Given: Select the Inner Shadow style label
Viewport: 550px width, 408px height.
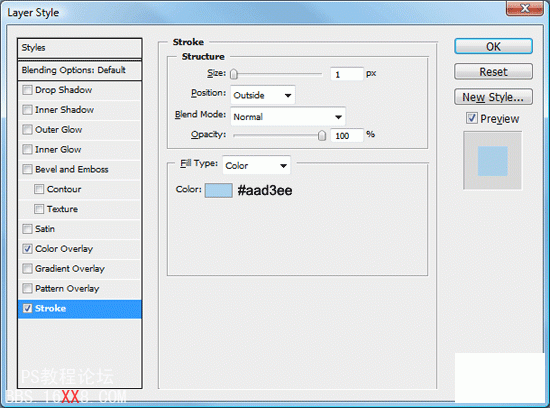Looking at the screenshot, I should 65,110.
